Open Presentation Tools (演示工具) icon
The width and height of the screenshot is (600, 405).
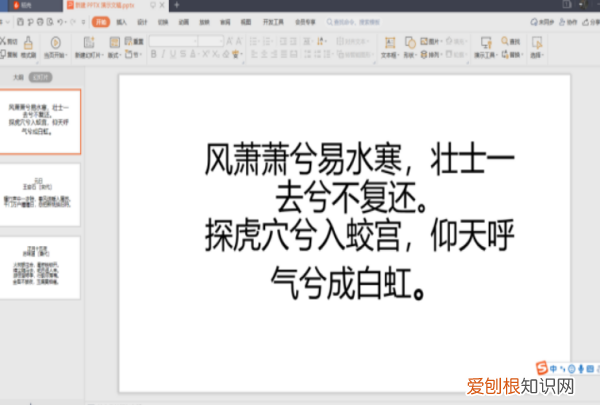tap(486, 42)
